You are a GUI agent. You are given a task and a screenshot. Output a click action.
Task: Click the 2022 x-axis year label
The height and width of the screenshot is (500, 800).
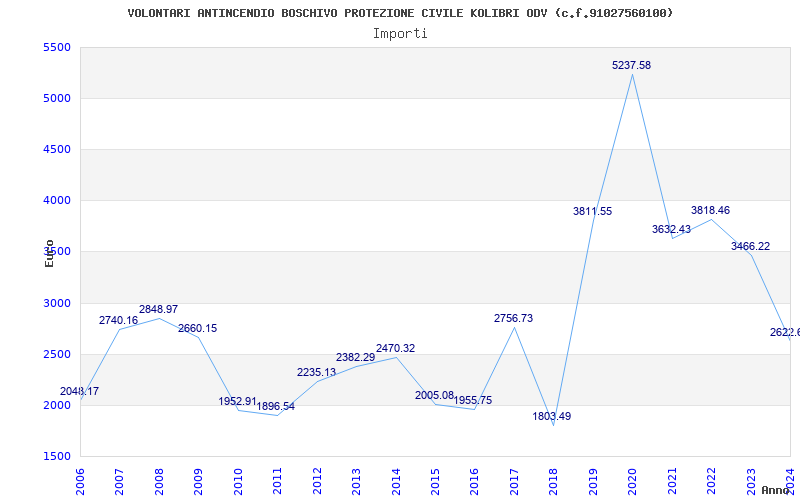[x=712, y=482]
